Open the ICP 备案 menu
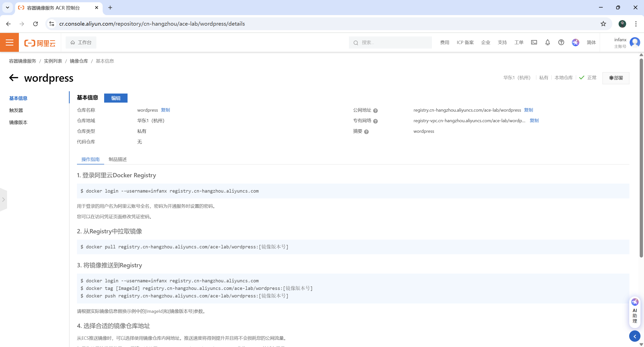The height and width of the screenshot is (347, 644). (x=465, y=42)
